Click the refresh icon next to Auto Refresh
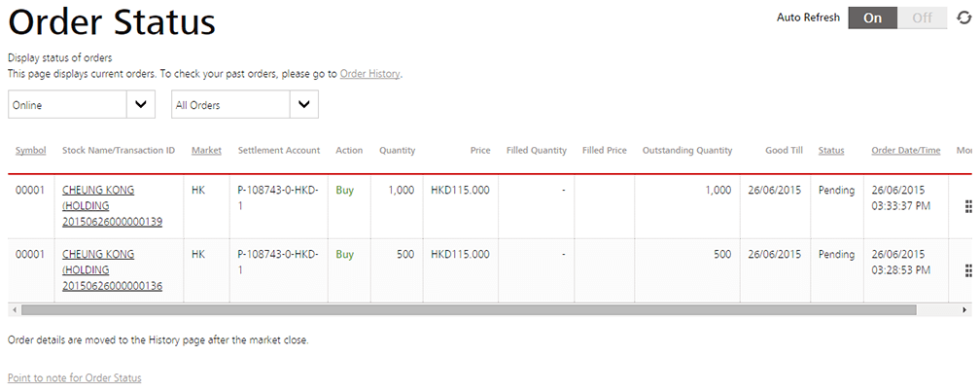This screenshot has width=980, height=392. pos(963,18)
